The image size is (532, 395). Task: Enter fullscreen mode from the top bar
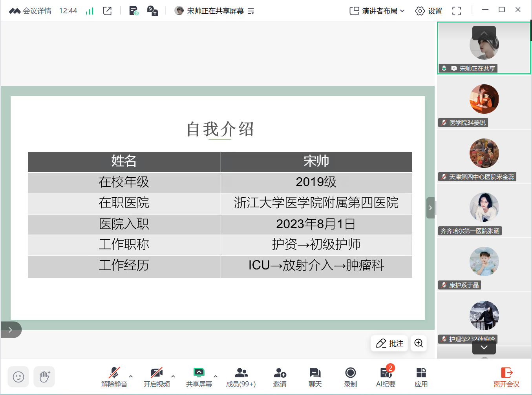[x=456, y=11]
